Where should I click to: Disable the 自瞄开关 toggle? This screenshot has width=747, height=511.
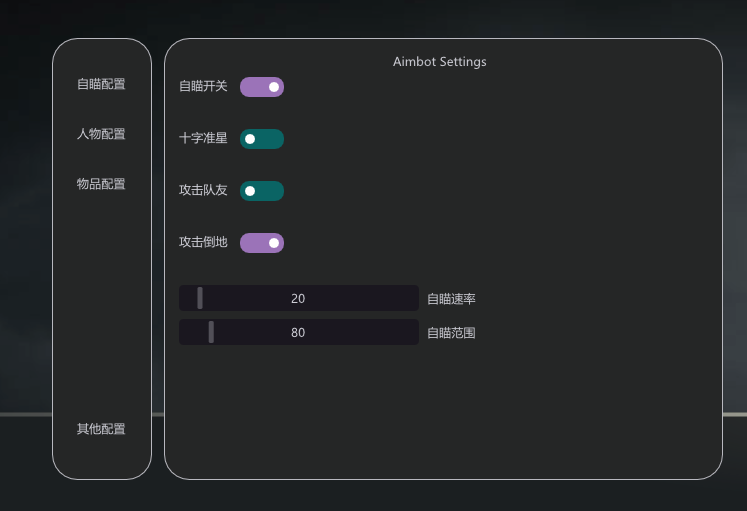click(x=262, y=87)
